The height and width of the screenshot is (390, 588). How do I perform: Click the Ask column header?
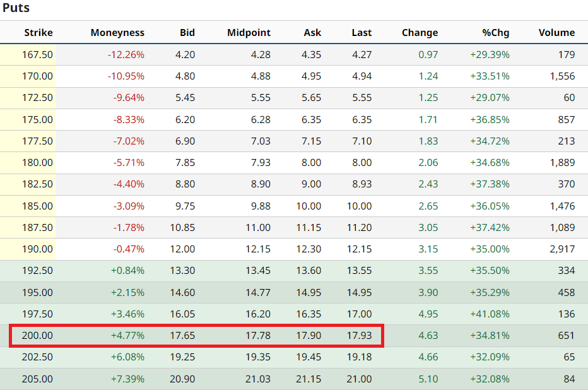pos(312,33)
